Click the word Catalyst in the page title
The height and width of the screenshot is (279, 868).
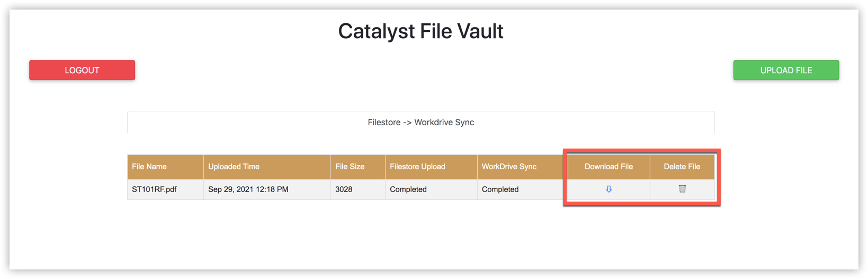[377, 31]
